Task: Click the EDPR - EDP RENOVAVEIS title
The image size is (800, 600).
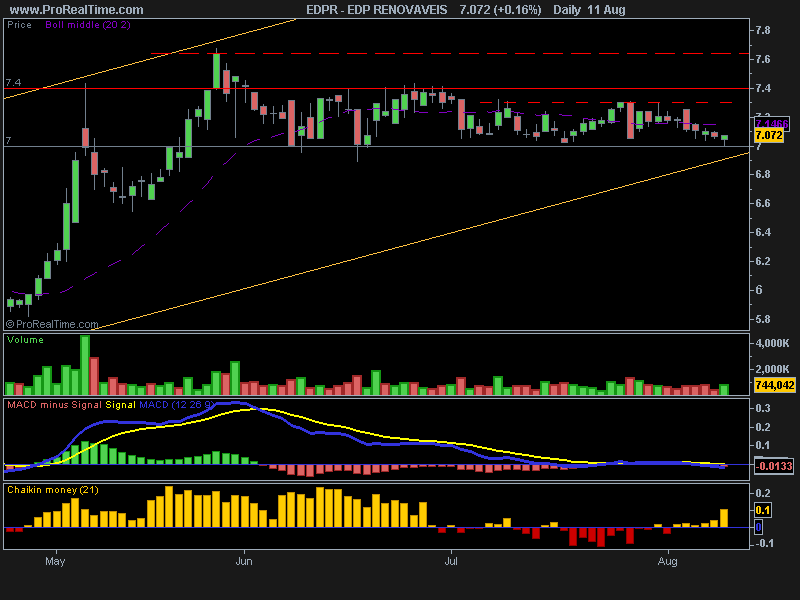Action: [x=377, y=10]
